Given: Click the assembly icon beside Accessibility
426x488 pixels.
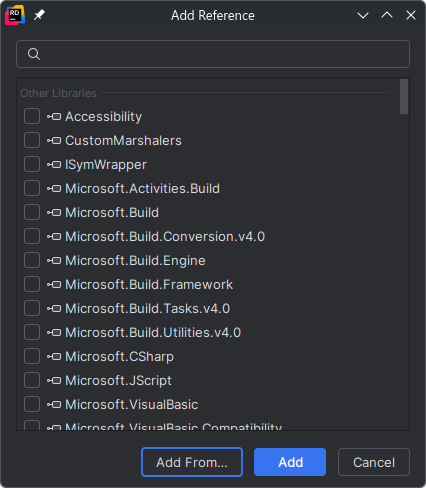Looking at the screenshot, I should point(54,117).
